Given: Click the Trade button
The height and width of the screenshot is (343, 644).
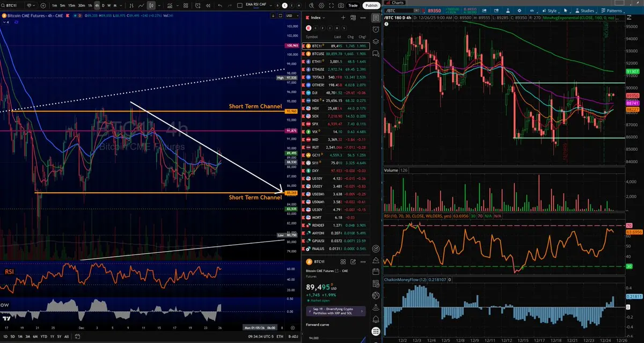Looking at the screenshot, I should coord(353,5).
